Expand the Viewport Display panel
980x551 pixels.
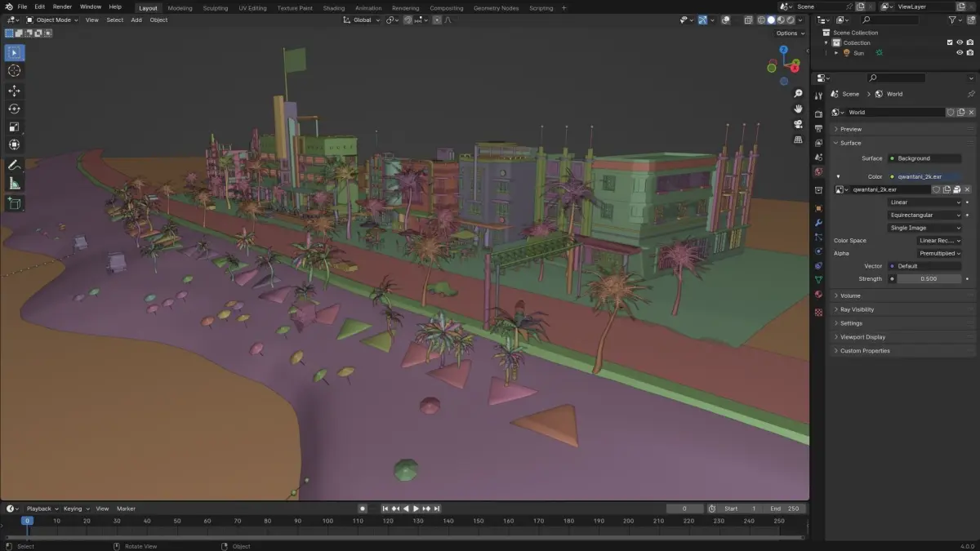pos(903,337)
